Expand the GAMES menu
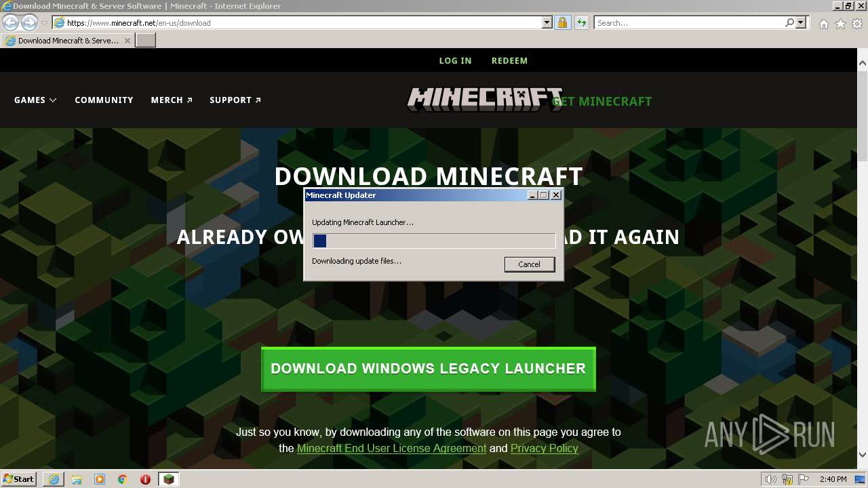 35,100
